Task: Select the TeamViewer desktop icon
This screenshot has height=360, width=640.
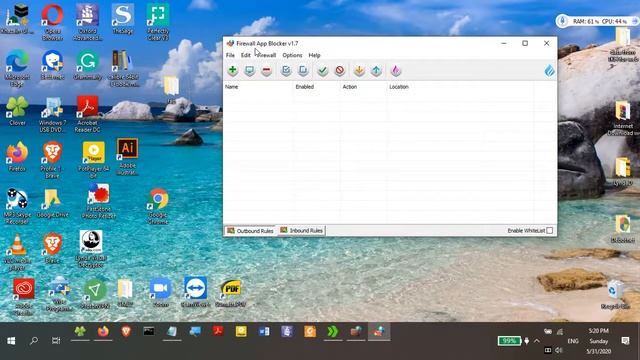Action: point(195,292)
